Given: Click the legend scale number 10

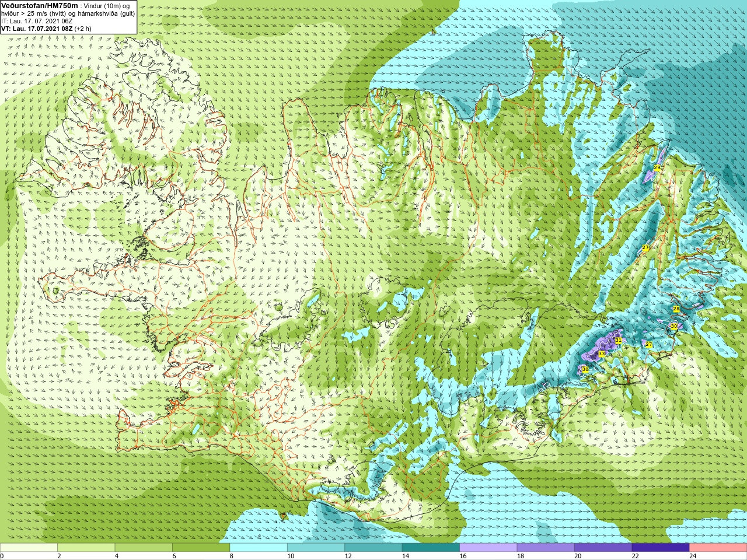Looking at the screenshot, I should (x=291, y=556).
